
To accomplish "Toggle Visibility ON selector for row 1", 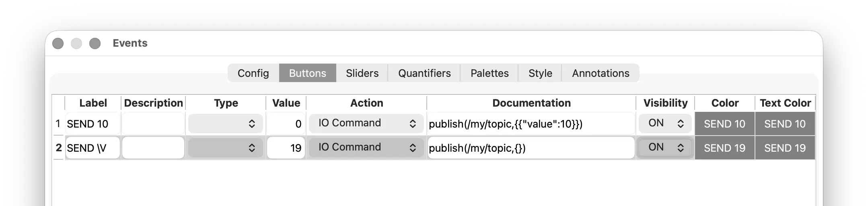I will [665, 124].
